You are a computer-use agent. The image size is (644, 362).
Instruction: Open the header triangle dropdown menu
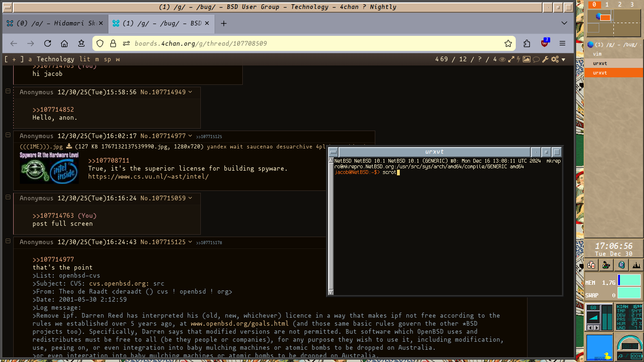pos(563,60)
